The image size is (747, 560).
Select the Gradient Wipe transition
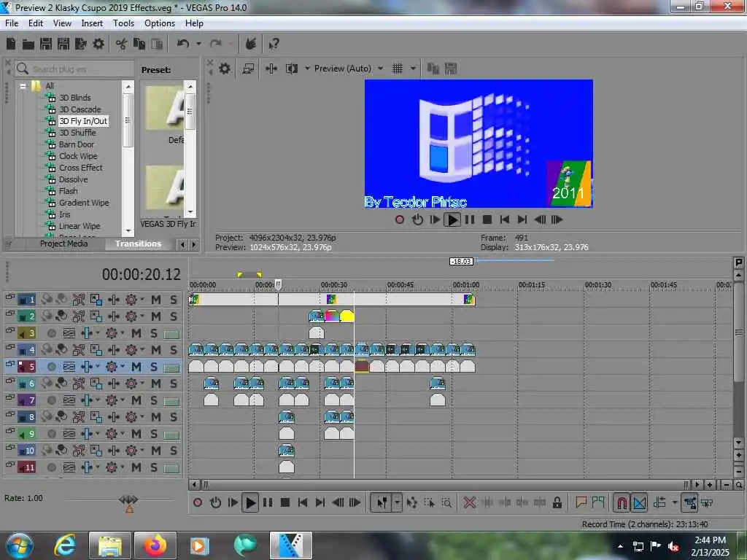coord(84,203)
